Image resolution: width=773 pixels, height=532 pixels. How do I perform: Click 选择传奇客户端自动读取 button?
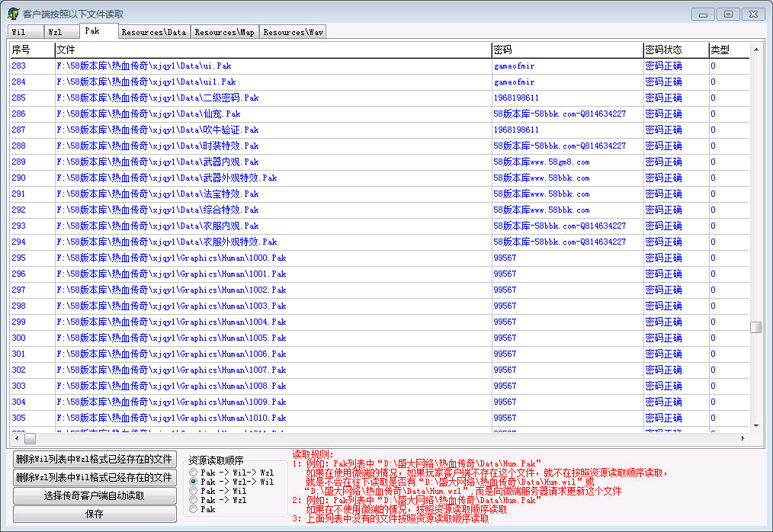pos(95,495)
